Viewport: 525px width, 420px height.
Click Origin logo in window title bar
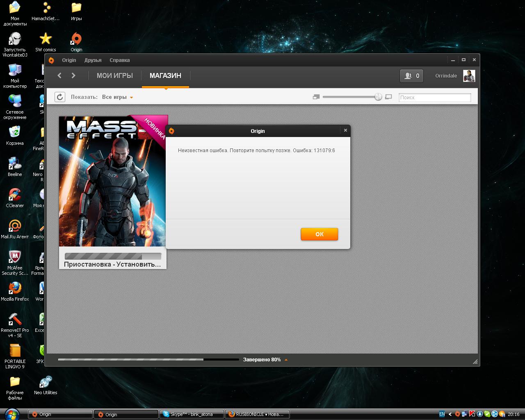pos(51,60)
